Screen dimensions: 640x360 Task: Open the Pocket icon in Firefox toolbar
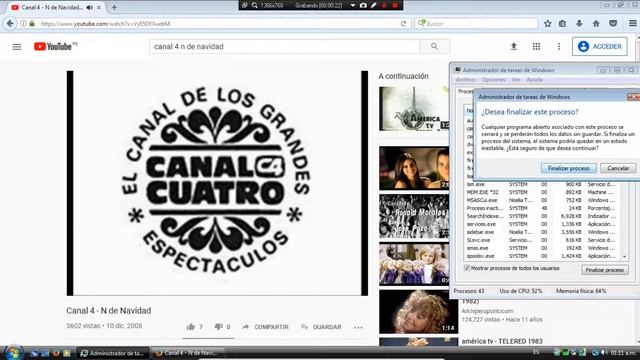[613, 24]
